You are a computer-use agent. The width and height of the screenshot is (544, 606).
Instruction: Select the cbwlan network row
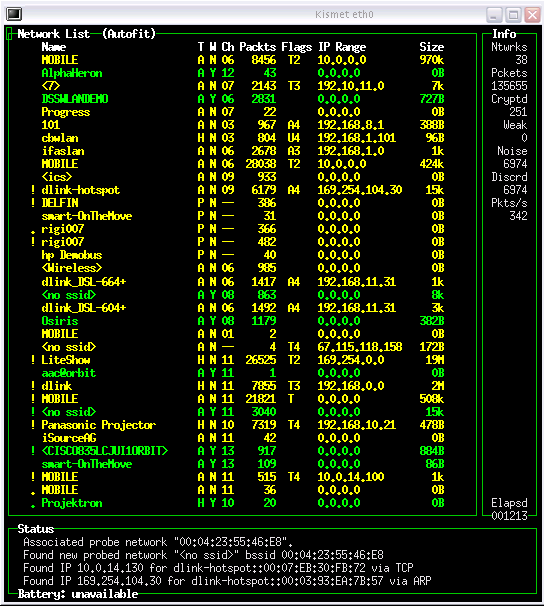click(243, 138)
